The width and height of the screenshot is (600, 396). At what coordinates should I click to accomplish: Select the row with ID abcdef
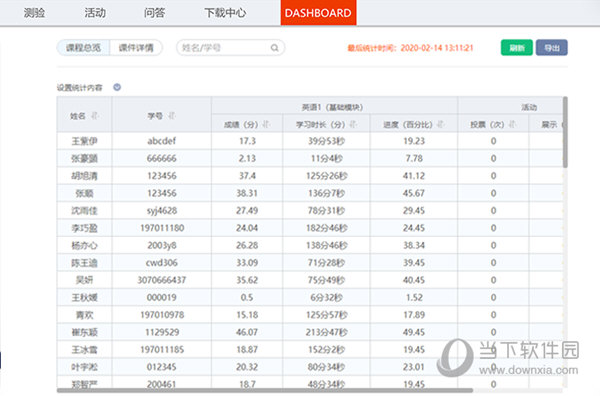(310, 141)
